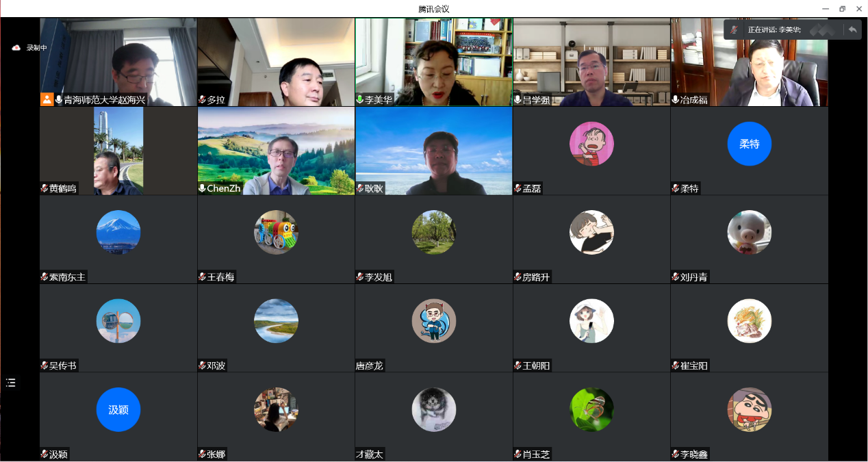Click the pig plush avatar of 刘丹青
The height and width of the screenshot is (462, 868).
[749, 232]
